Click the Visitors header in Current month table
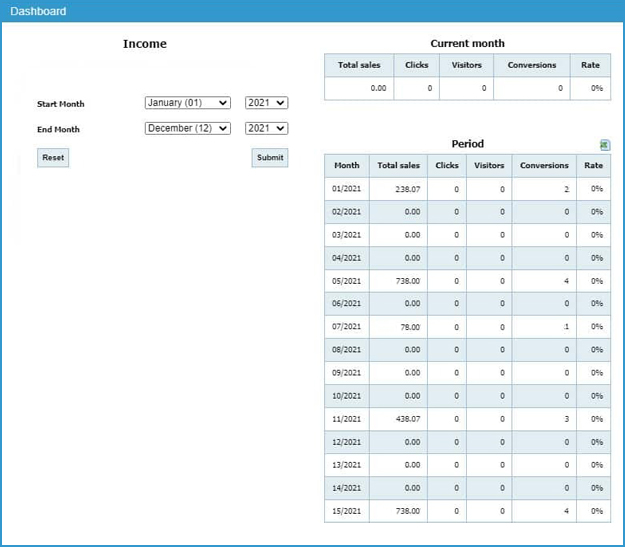 click(466, 65)
